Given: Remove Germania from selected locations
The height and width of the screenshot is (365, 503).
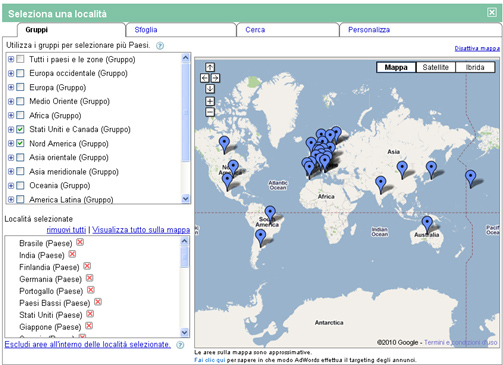Looking at the screenshot, I should tap(89, 278).
